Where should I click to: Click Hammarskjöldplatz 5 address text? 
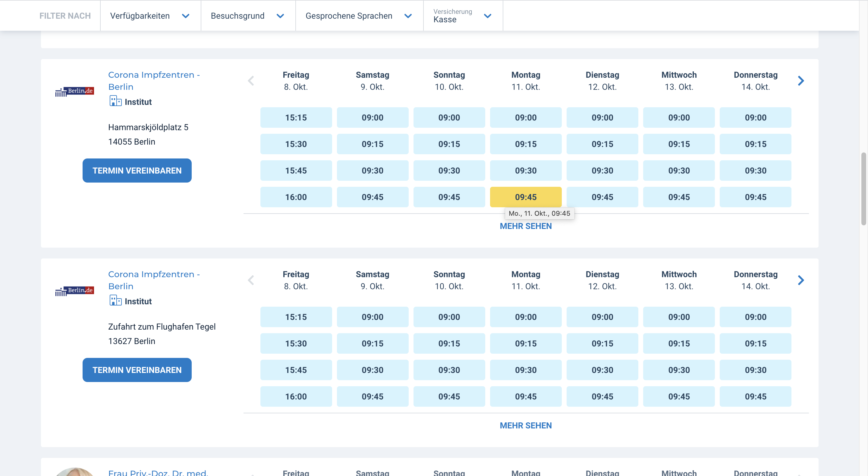[x=148, y=127]
